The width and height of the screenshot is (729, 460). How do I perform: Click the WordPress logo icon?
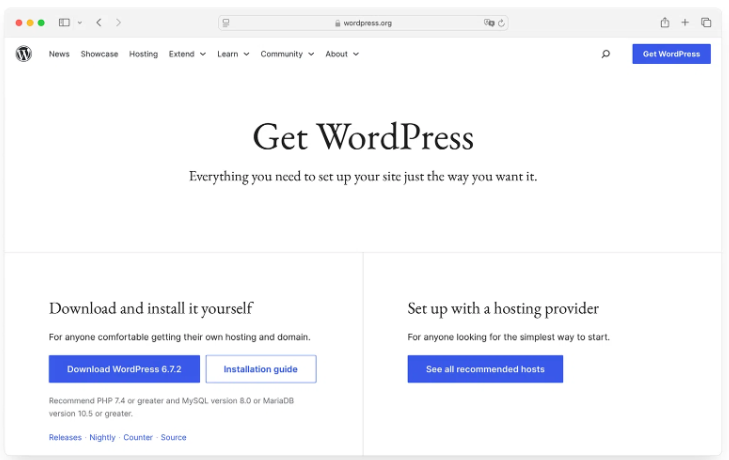click(x=24, y=54)
